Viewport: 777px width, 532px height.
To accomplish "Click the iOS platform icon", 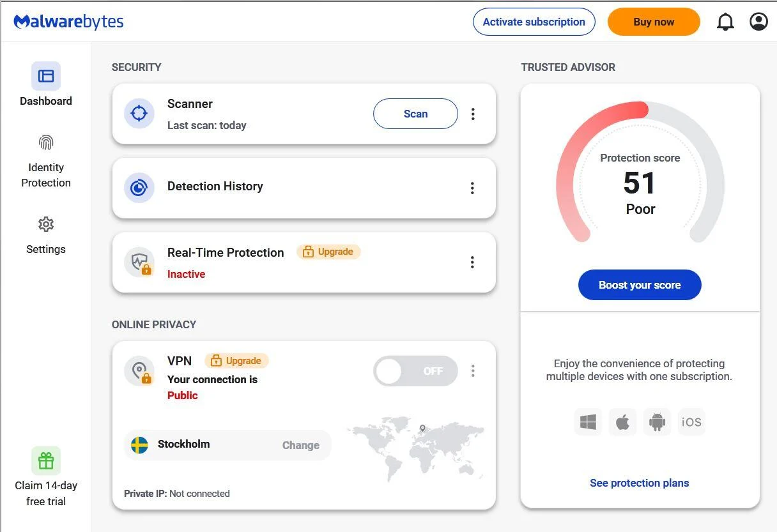I will click(x=691, y=422).
